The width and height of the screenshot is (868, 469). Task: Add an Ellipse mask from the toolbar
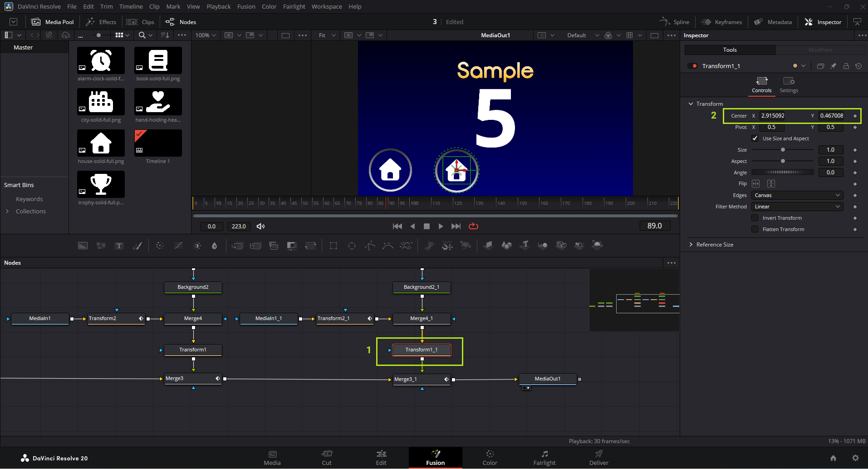click(352, 246)
